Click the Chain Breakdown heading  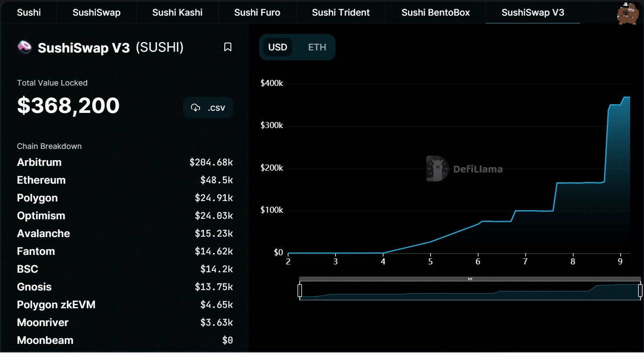click(49, 146)
